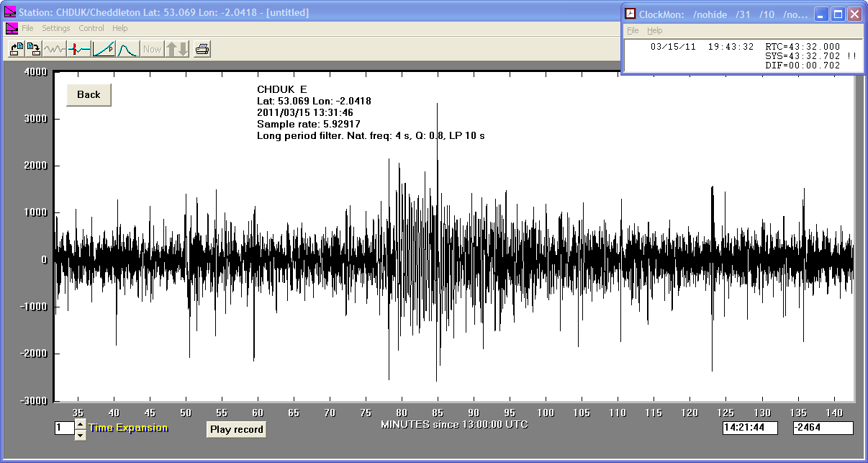Click the 4000 amplitude axis label
The image size is (868, 463).
(35, 71)
